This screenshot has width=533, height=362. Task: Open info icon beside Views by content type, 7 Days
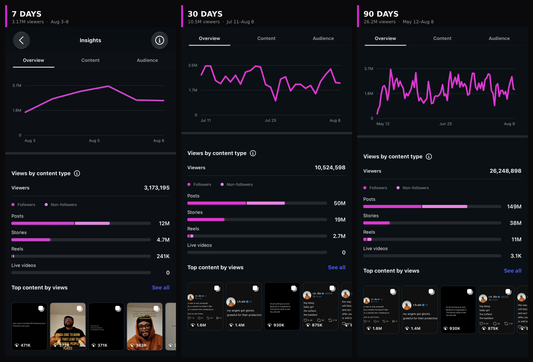pos(77,174)
